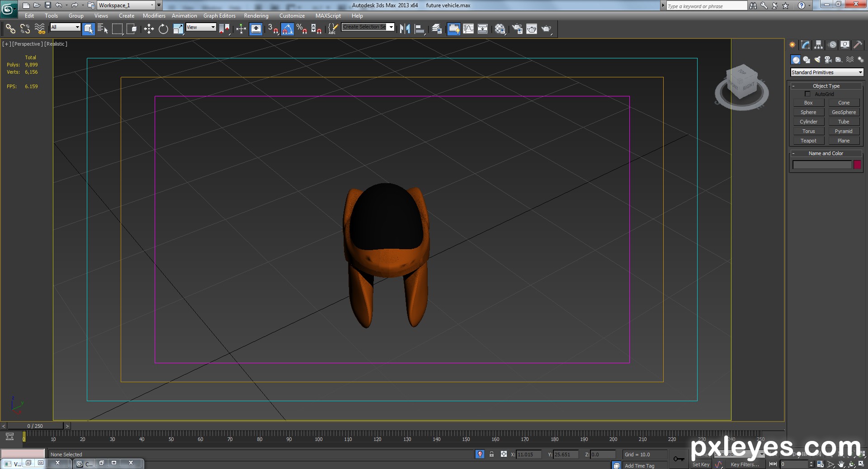The width and height of the screenshot is (868, 469).
Task: Toggle the Graphite Modeling ribbon
Action: [x=453, y=29]
